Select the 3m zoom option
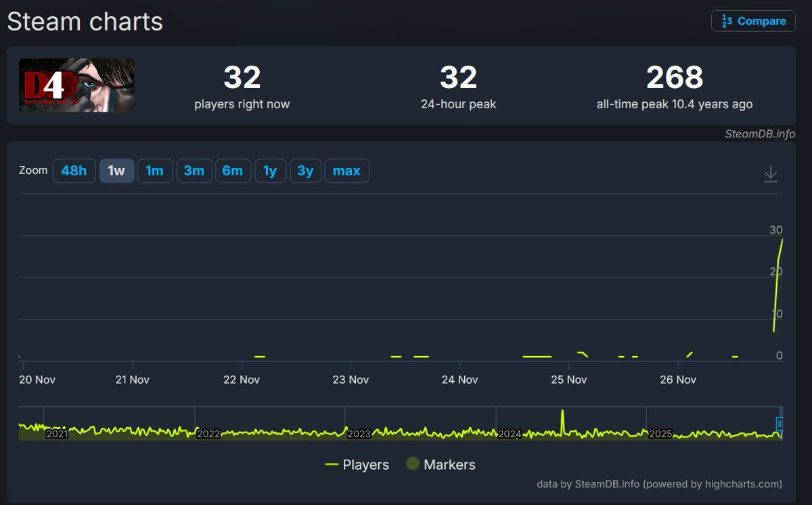This screenshot has width=812, height=505. [194, 171]
